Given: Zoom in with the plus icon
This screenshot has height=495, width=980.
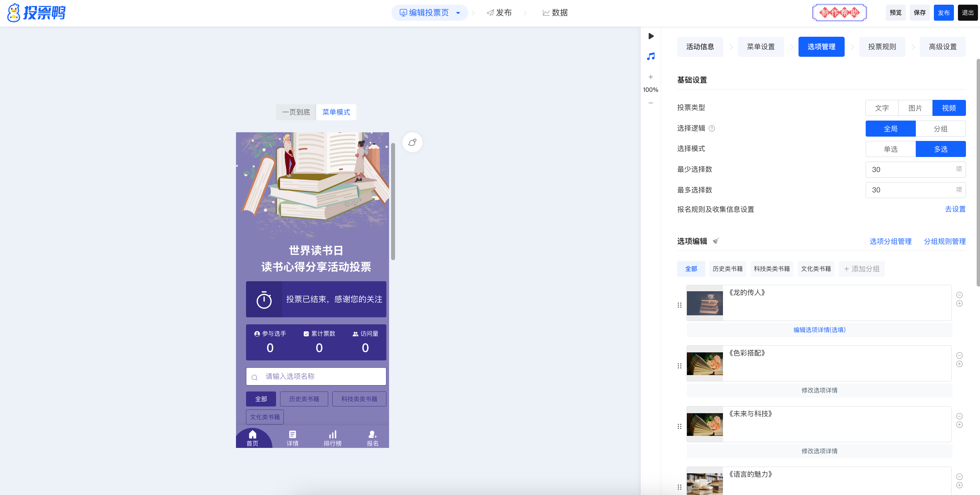Looking at the screenshot, I should pyautogui.click(x=650, y=77).
